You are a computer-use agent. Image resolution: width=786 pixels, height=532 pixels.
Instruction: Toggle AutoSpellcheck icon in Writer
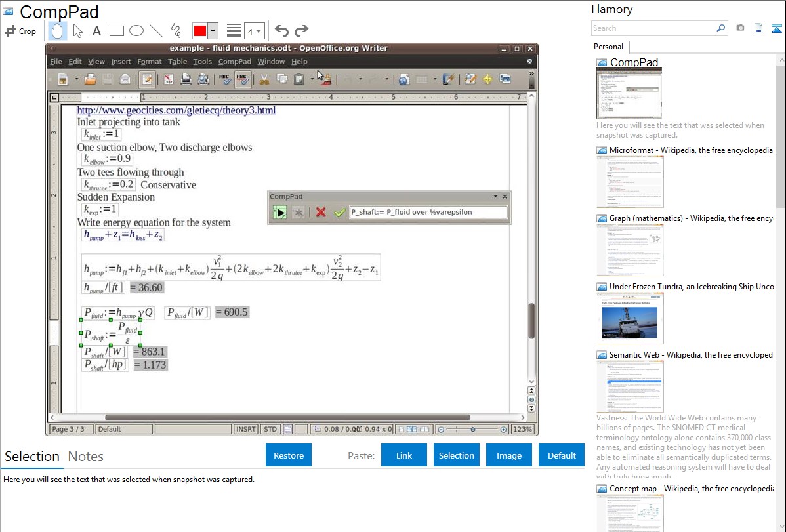tap(242, 79)
